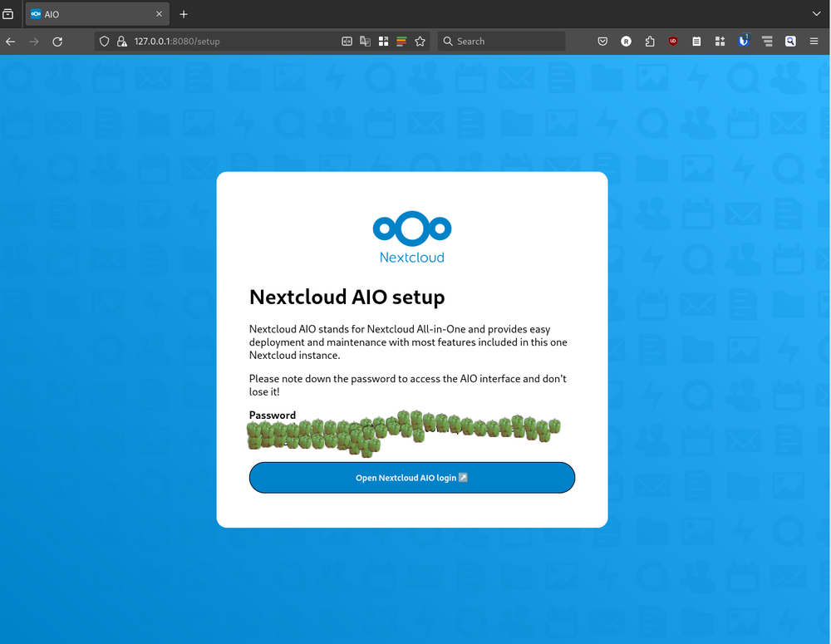Click the Open Nextcloud AIO login button
Screen dimensions: 831x644
(411, 477)
